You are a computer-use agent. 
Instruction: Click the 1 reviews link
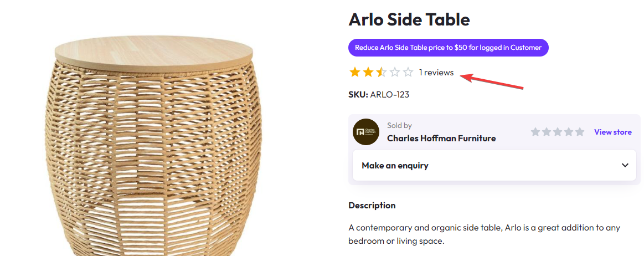(x=436, y=73)
